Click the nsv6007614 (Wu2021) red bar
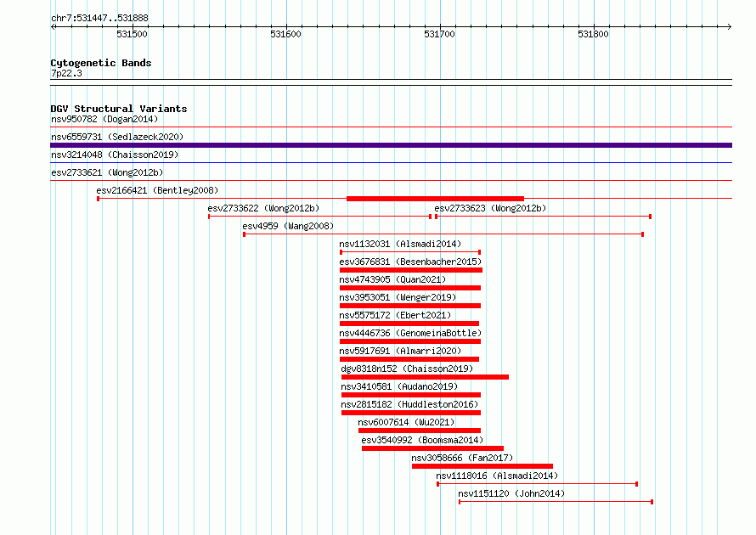 click(x=420, y=431)
